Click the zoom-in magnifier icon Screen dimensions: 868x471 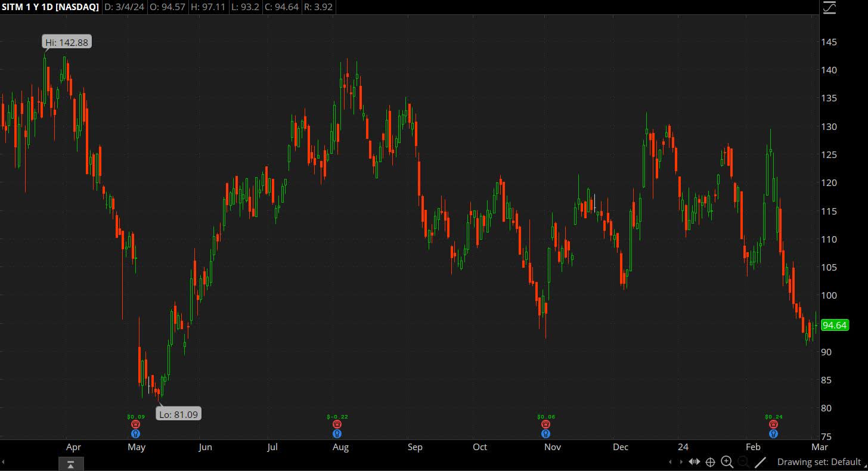[727, 462]
